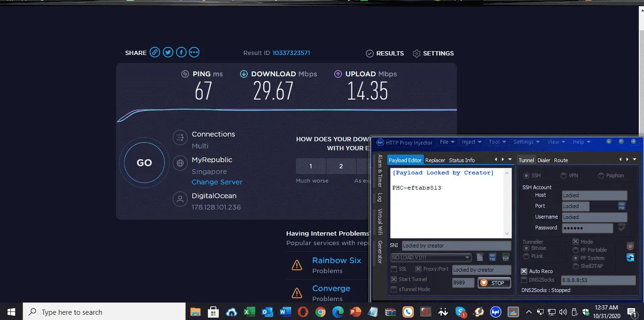Click the DigitalOcean user icon
This screenshot has height=320, width=644.
click(x=180, y=199)
